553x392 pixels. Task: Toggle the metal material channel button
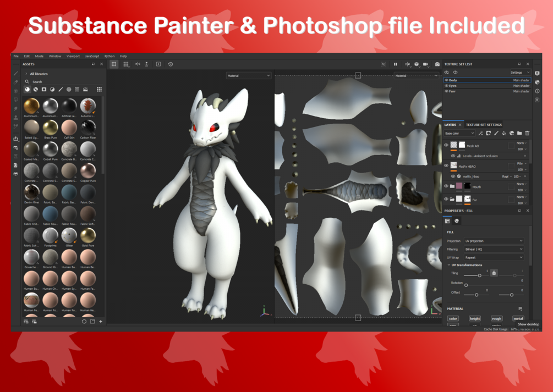click(x=518, y=319)
